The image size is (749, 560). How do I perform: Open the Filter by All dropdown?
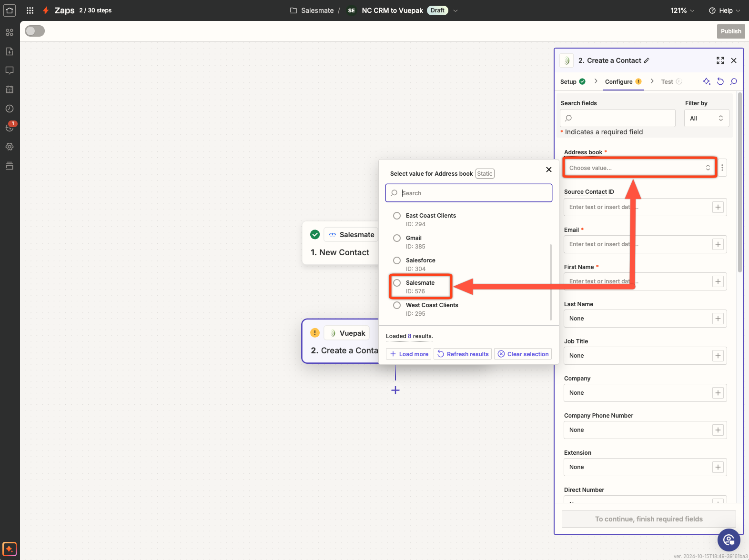[x=706, y=119]
